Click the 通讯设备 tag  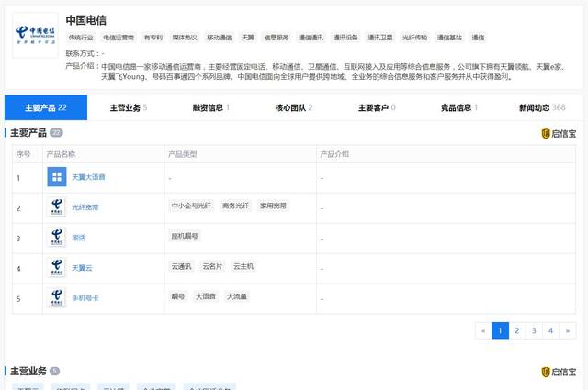coord(345,38)
